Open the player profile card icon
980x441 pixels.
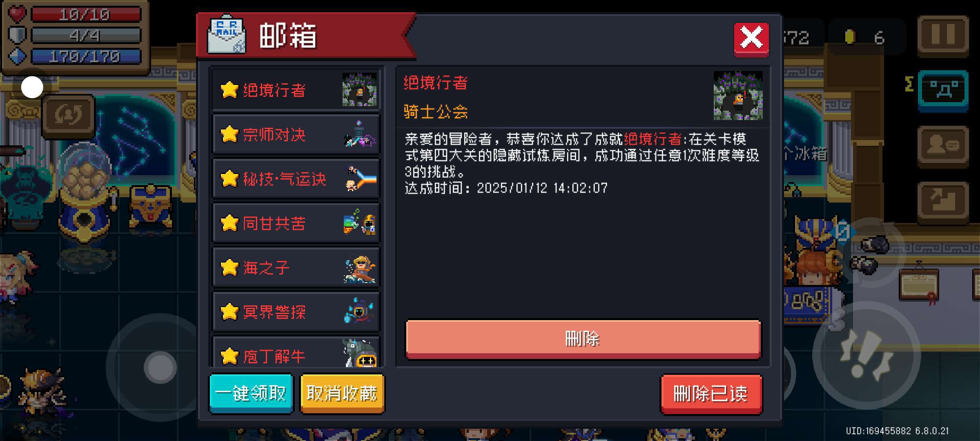pyautogui.click(x=943, y=146)
